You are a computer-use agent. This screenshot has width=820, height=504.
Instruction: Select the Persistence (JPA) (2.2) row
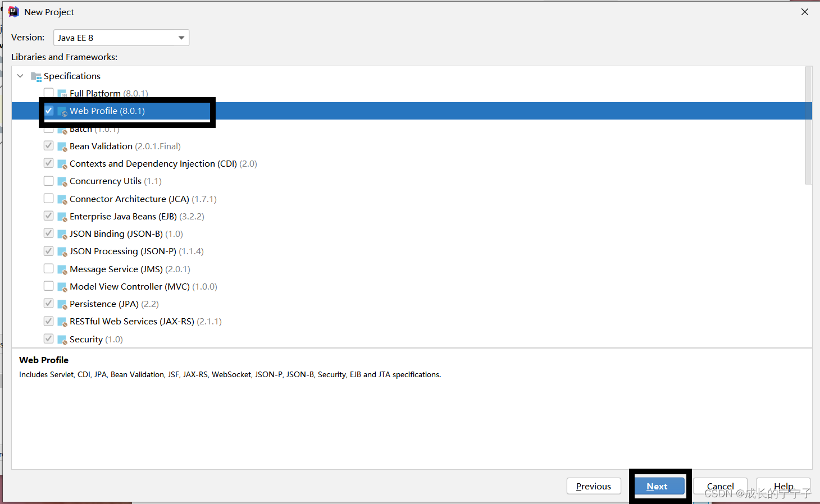[412, 304]
